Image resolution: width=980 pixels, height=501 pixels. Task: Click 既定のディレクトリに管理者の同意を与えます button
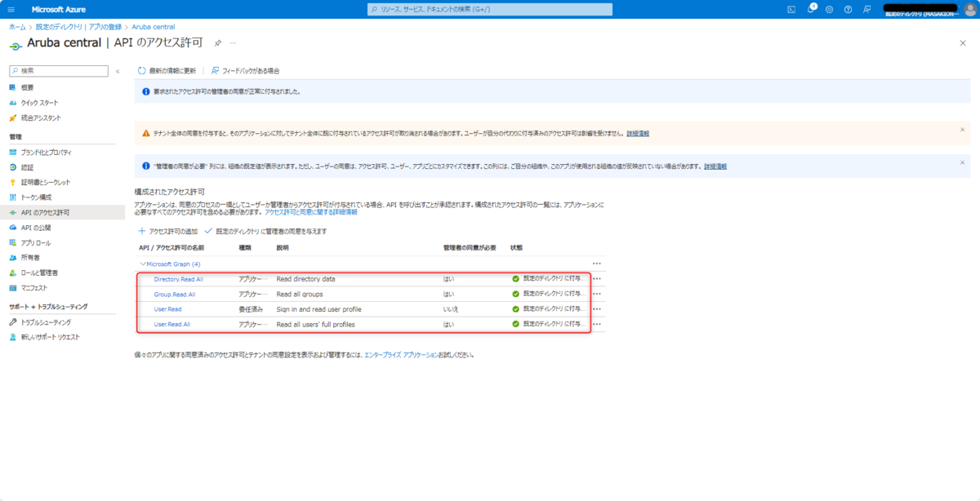(x=265, y=231)
